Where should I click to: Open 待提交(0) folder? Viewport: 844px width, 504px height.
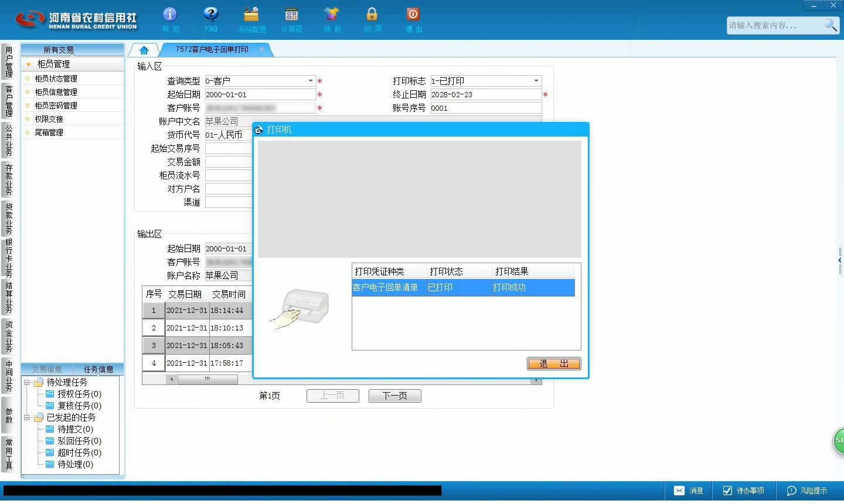click(x=69, y=429)
